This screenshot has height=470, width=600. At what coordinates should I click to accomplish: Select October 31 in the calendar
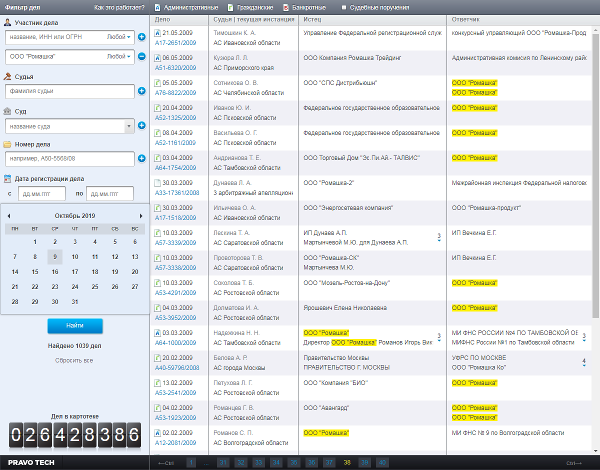point(75,302)
